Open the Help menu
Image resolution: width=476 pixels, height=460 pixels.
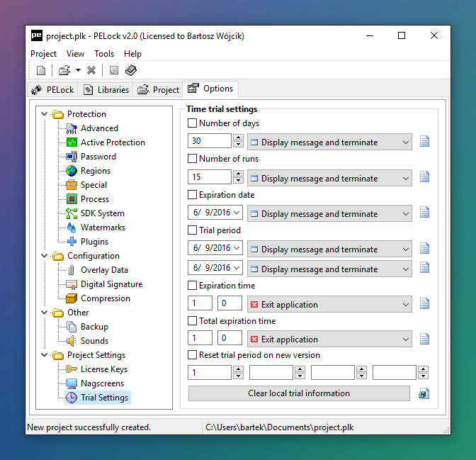click(x=132, y=54)
